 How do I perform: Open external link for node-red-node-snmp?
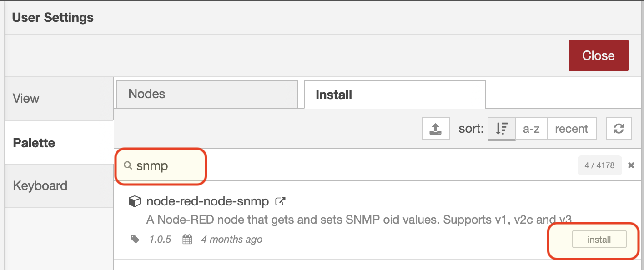coord(281,201)
